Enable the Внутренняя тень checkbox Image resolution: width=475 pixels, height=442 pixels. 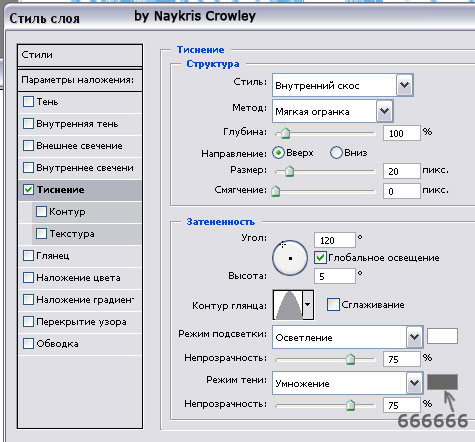(x=28, y=123)
